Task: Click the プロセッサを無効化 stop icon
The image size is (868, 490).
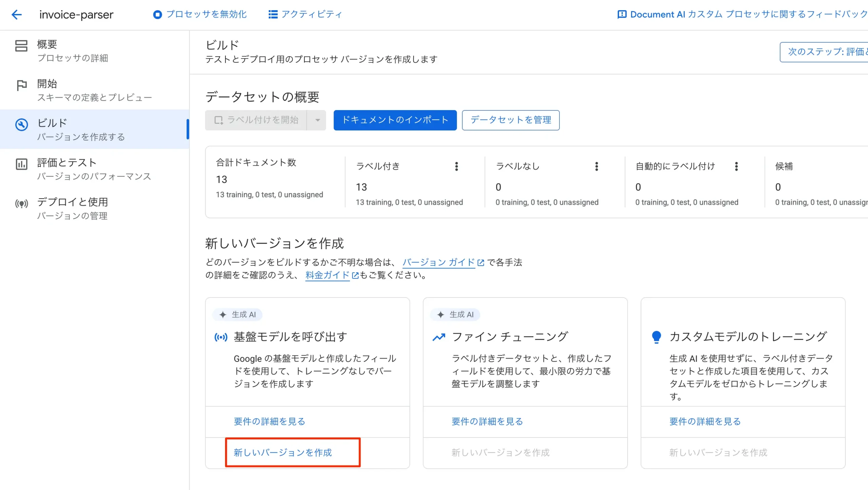Action: (157, 15)
